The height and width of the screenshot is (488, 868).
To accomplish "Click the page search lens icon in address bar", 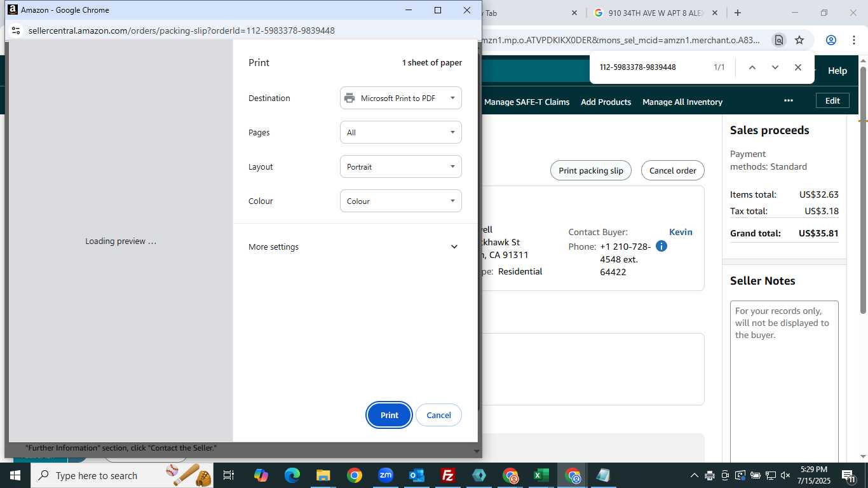I will pyautogui.click(x=778, y=40).
